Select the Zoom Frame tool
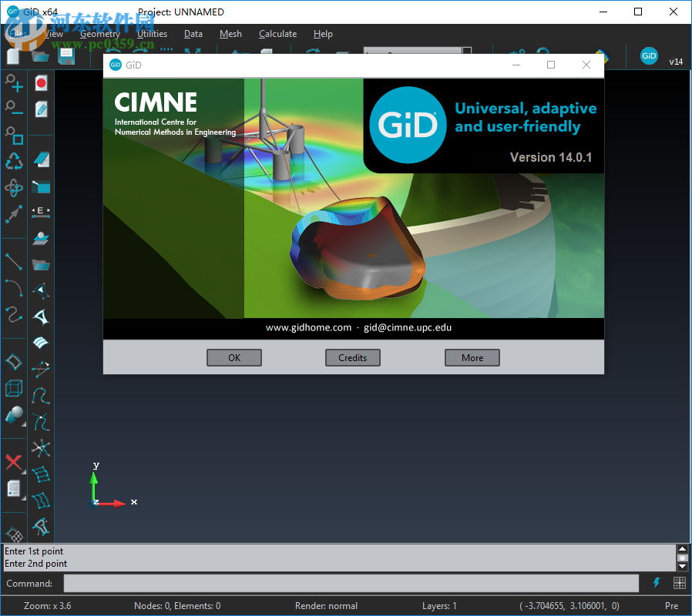Viewport: 692px width, 616px height. click(14, 136)
